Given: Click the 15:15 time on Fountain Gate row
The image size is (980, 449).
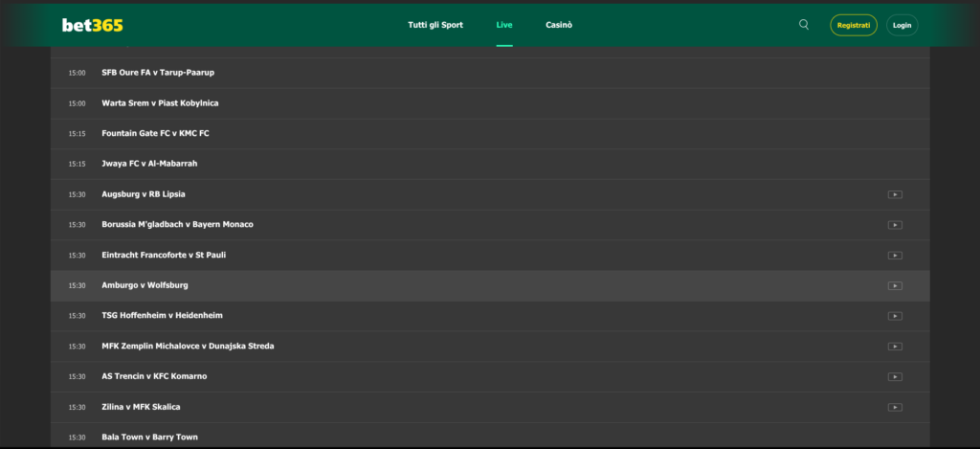Looking at the screenshot, I should [77, 134].
